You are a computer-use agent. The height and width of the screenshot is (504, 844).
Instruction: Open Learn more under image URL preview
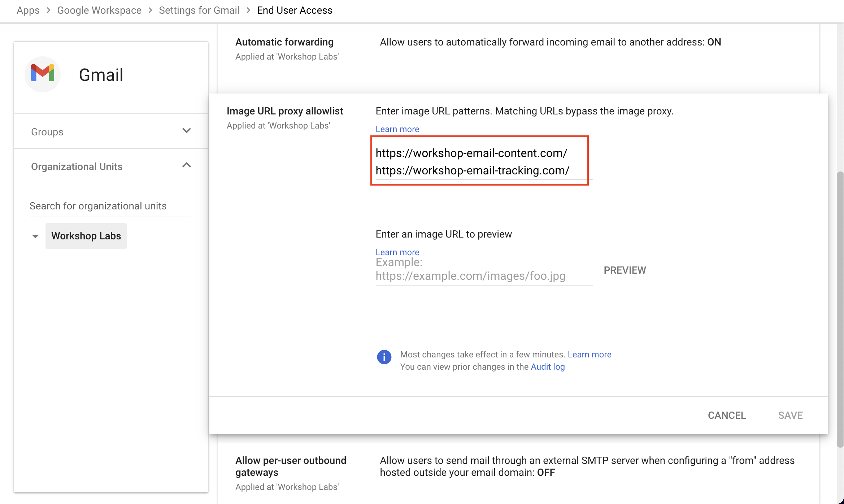point(397,252)
